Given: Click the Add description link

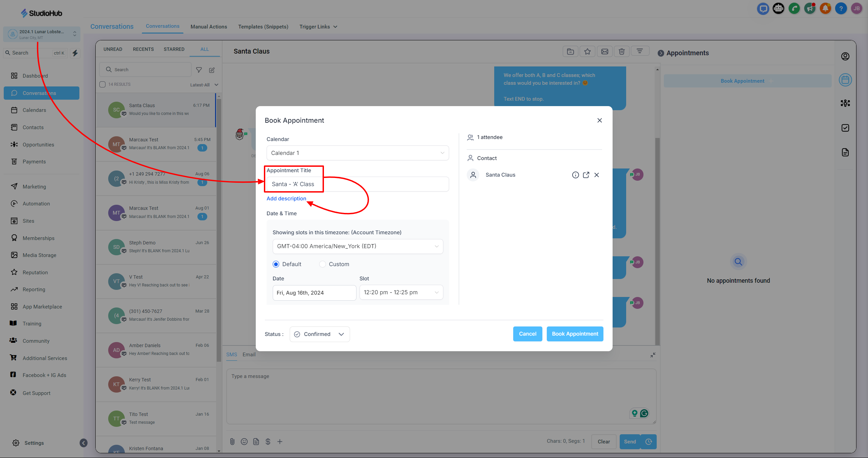Looking at the screenshot, I should click(286, 199).
